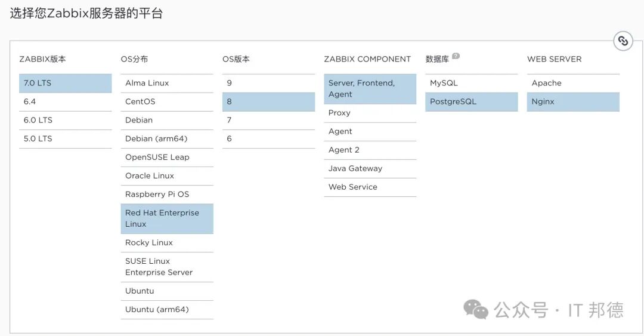Click the OS分布 column header
This screenshot has height=336, width=644.
134,59
